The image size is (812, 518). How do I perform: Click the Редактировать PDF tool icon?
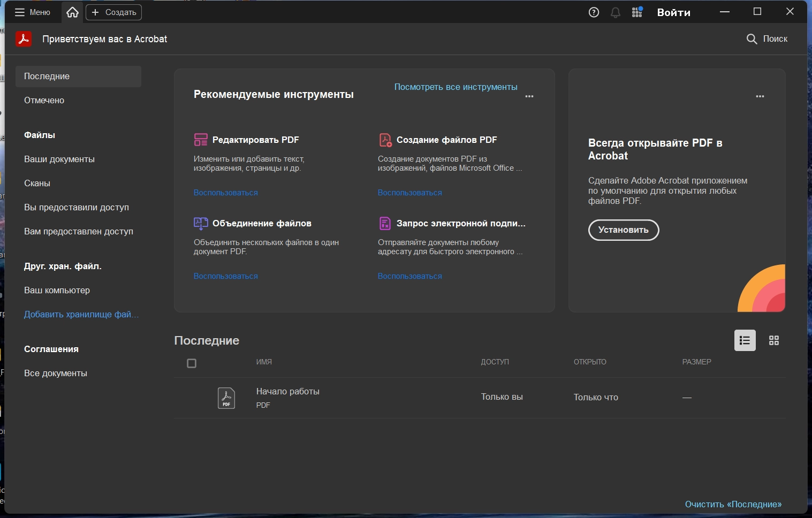201,140
